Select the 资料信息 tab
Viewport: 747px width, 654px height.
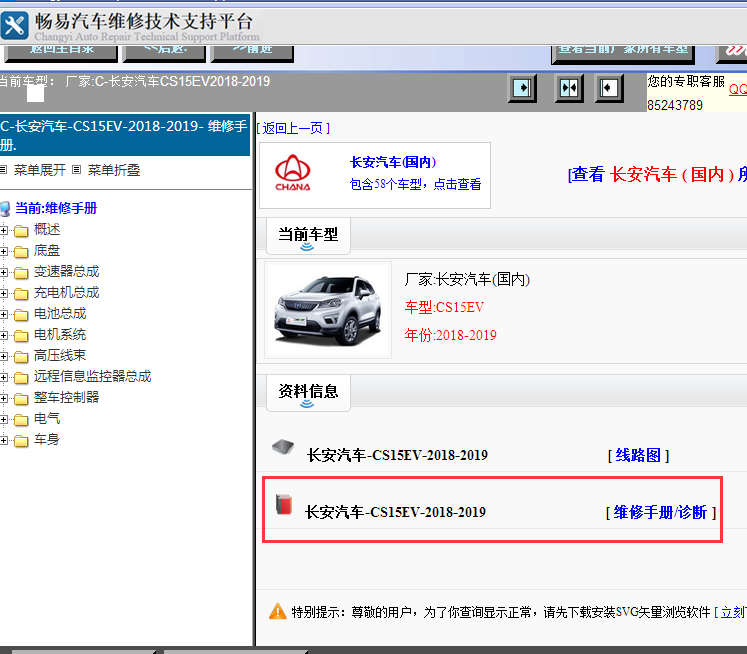308,392
